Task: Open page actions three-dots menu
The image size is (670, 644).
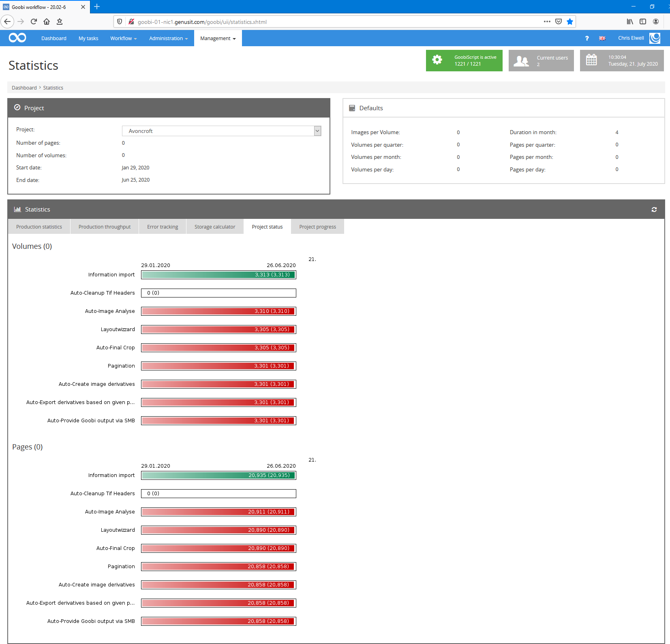Action: coord(547,21)
